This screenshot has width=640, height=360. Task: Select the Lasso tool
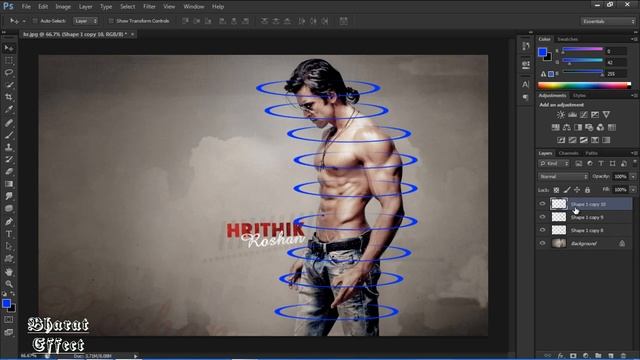pyautogui.click(x=9, y=73)
